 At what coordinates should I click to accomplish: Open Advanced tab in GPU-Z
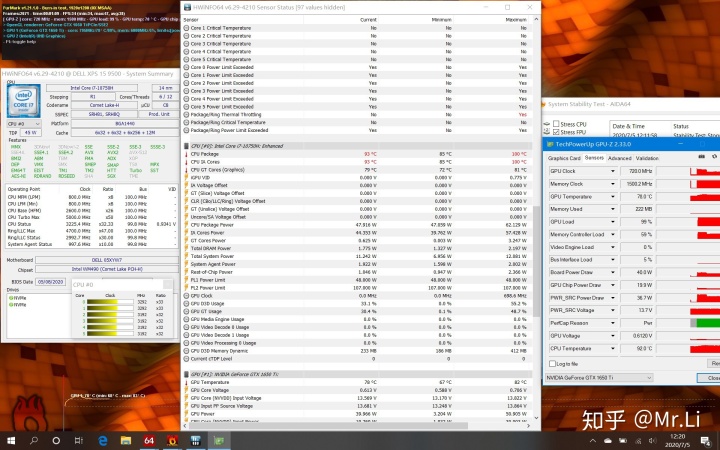[x=619, y=158]
